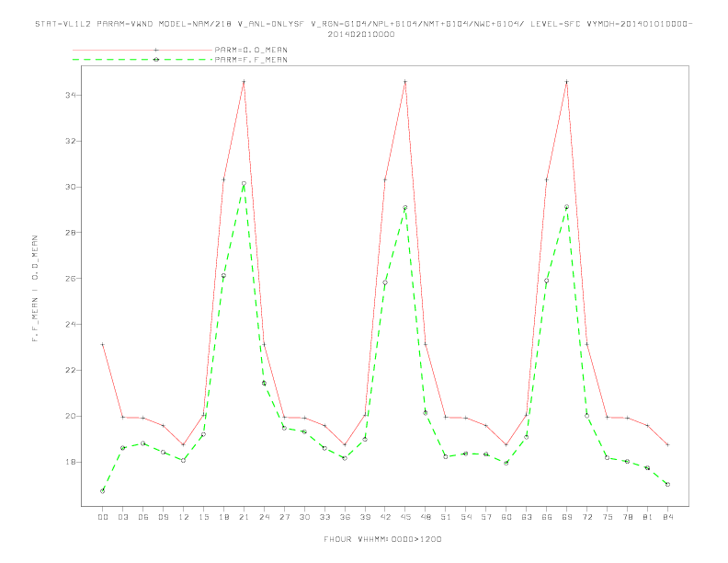The width and height of the screenshot is (728, 563).
Task: Click x-axis tick label 60
Action: point(506,517)
